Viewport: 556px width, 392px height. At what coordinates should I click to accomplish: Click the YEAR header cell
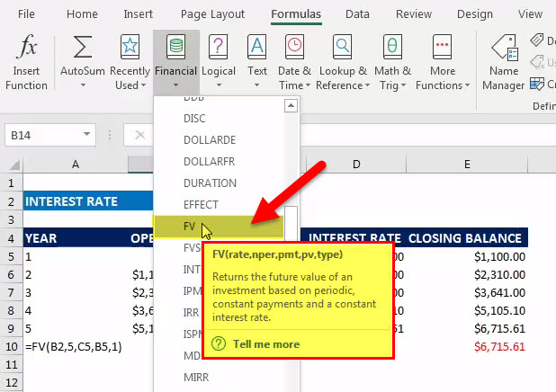click(76, 238)
